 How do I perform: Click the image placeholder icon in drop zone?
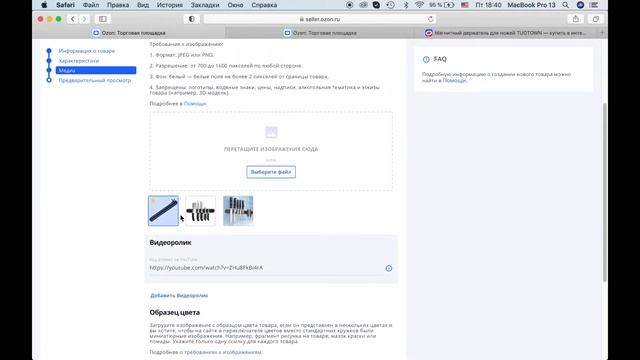click(x=271, y=132)
